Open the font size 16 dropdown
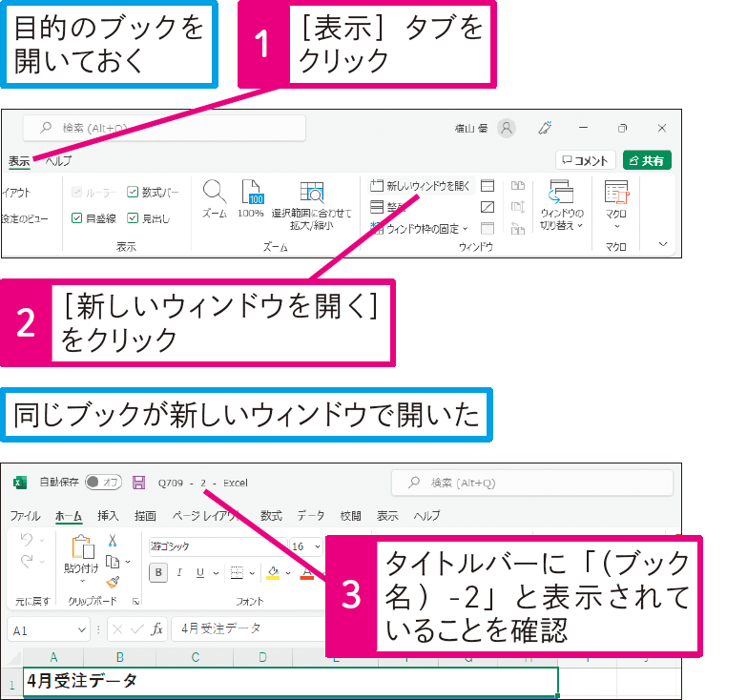 click(x=318, y=546)
